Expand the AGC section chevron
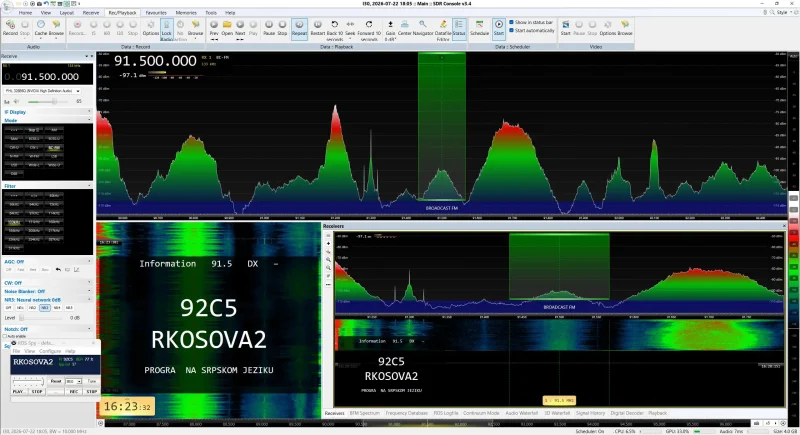 [89, 262]
